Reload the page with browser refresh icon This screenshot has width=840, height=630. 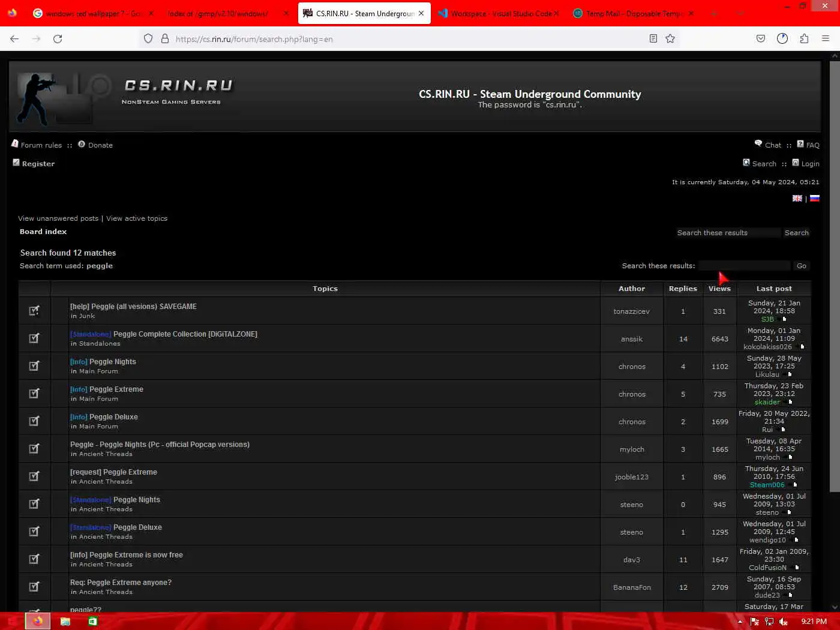(x=58, y=39)
